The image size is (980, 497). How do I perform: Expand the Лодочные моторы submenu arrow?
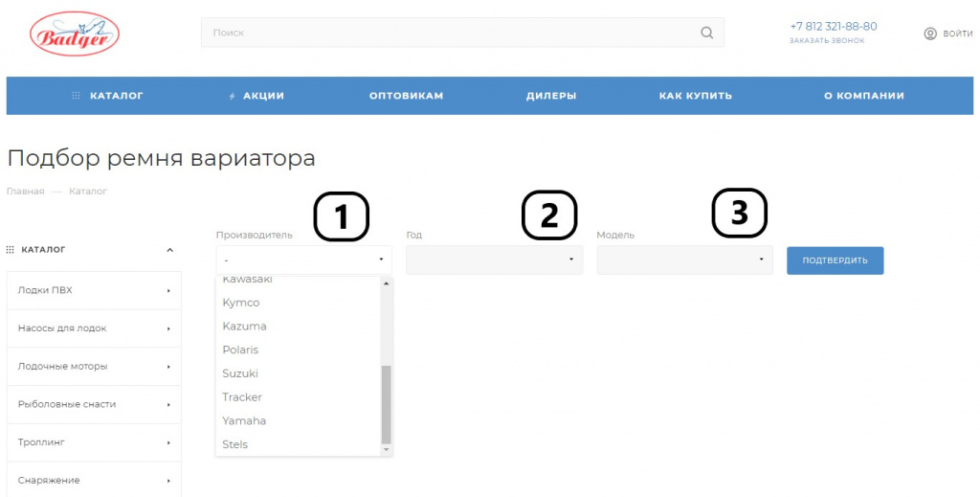[168, 367]
